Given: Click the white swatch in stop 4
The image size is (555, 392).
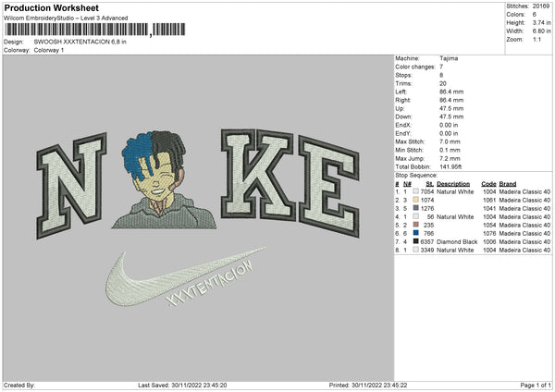Looking at the screenshot, I should (x=416, y=216).
